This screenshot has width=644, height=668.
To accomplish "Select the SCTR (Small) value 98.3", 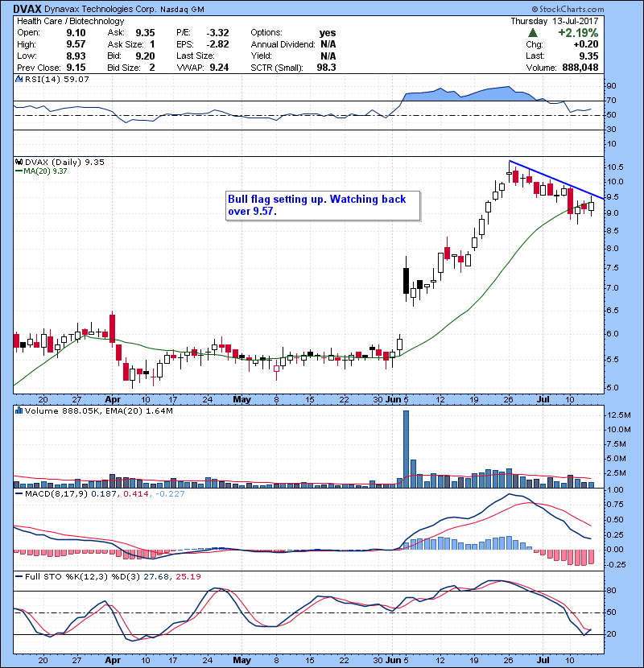I will pos(326,68).
